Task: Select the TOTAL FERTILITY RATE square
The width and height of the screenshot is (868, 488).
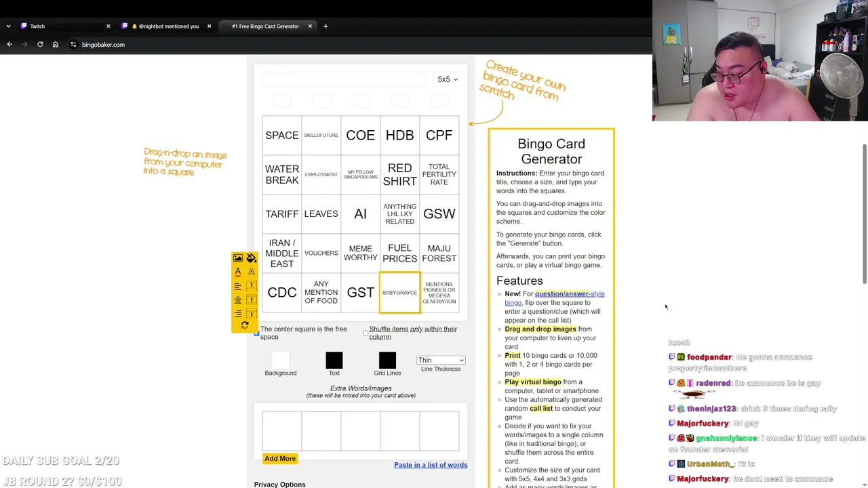Action: point(439,175)
